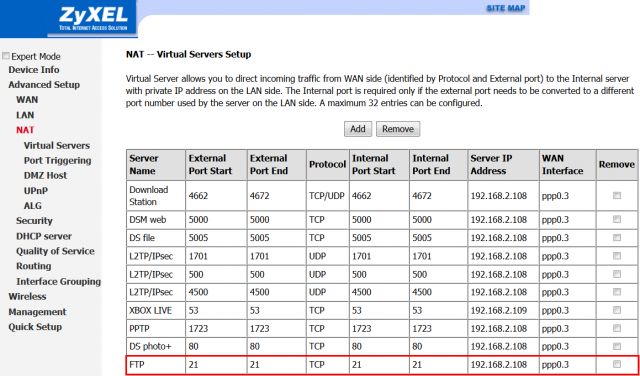Check Remove box for DS photo+ row
Viewport: 640px width, 376px height.
[617, 346]
